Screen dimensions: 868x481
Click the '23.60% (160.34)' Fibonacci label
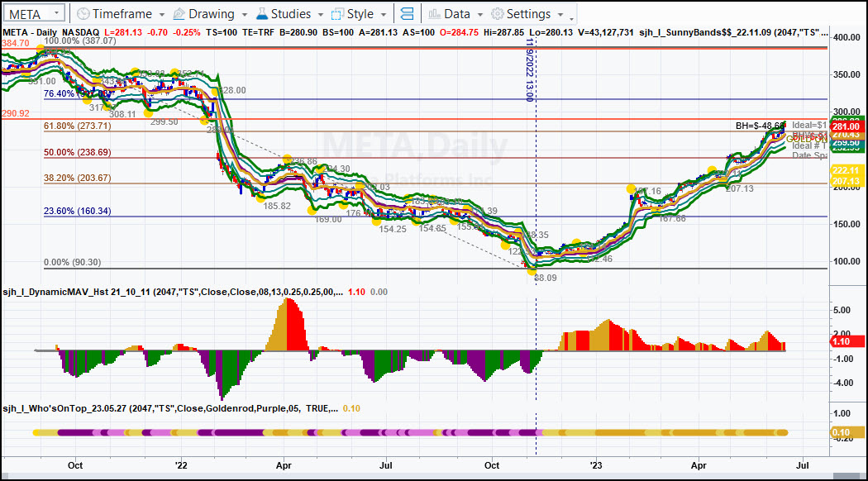(78, 211)
